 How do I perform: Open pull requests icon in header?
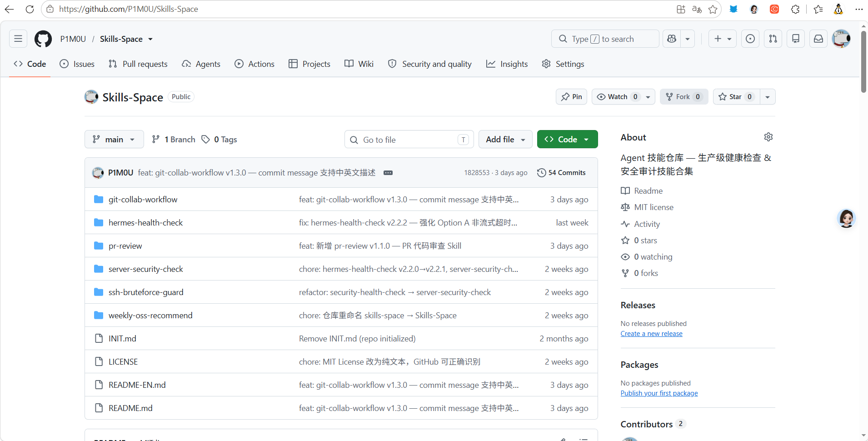pos(773,39)
